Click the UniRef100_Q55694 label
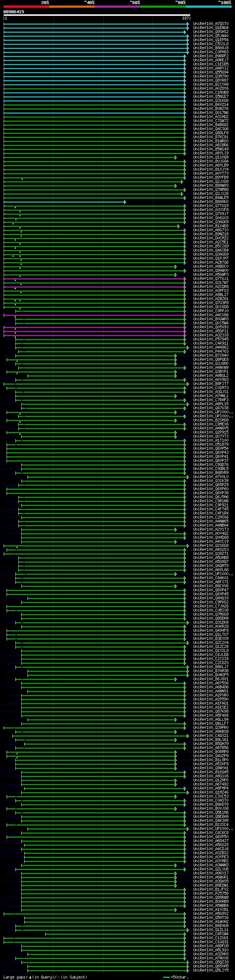The width and height of the screenshot is (235, 980). [x=211, y=72]
